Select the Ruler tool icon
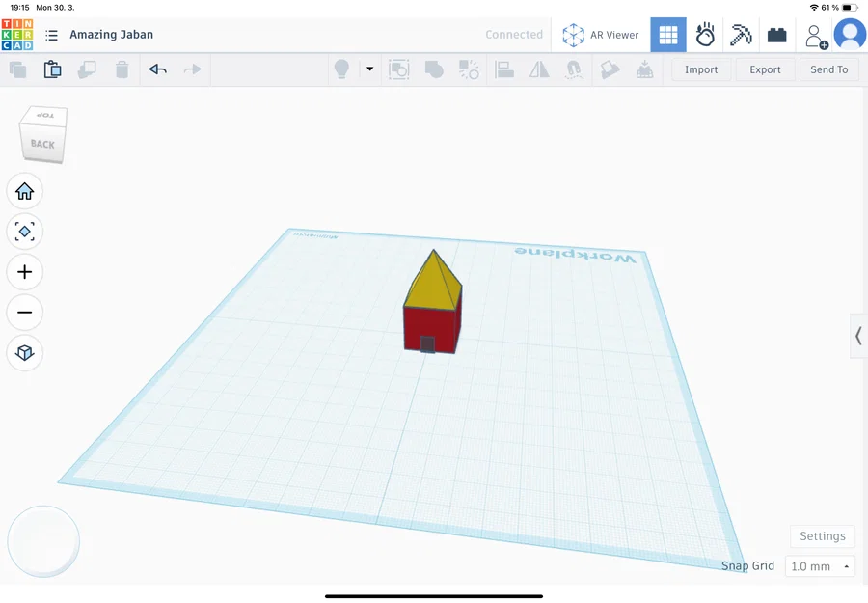The width and height of the screenshot is (868, 603). pyautogui.click(x=644, y=69)
